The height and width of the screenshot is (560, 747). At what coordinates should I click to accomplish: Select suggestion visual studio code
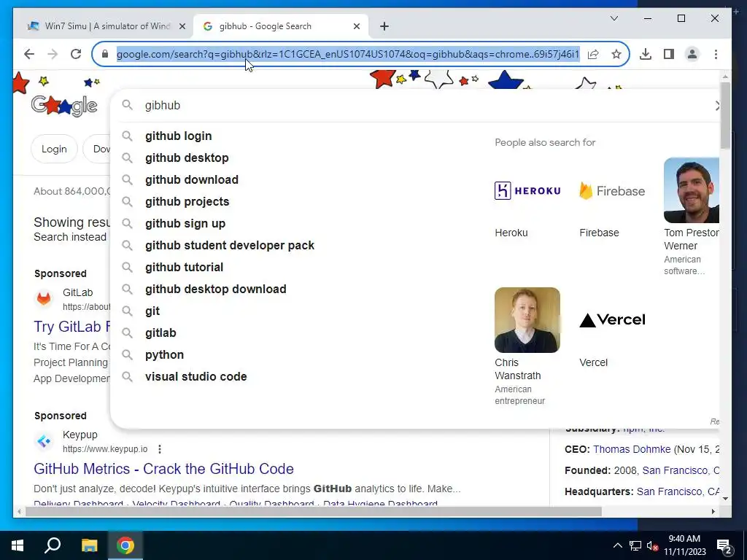196,377
